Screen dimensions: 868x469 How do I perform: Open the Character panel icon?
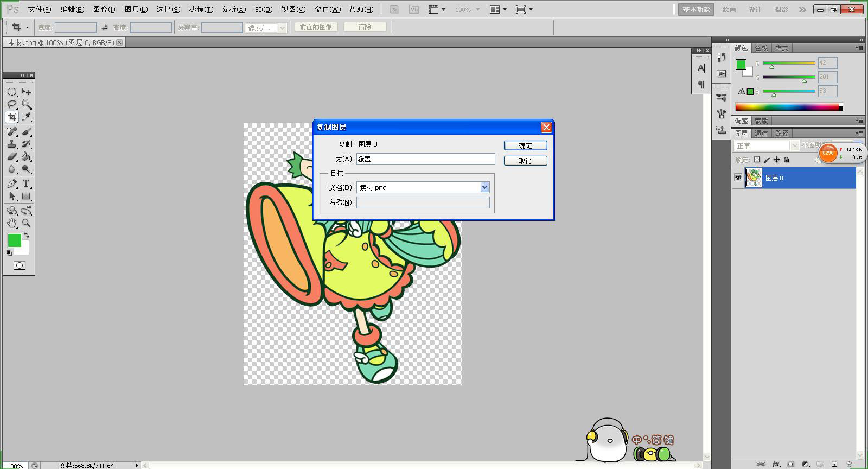701,68
